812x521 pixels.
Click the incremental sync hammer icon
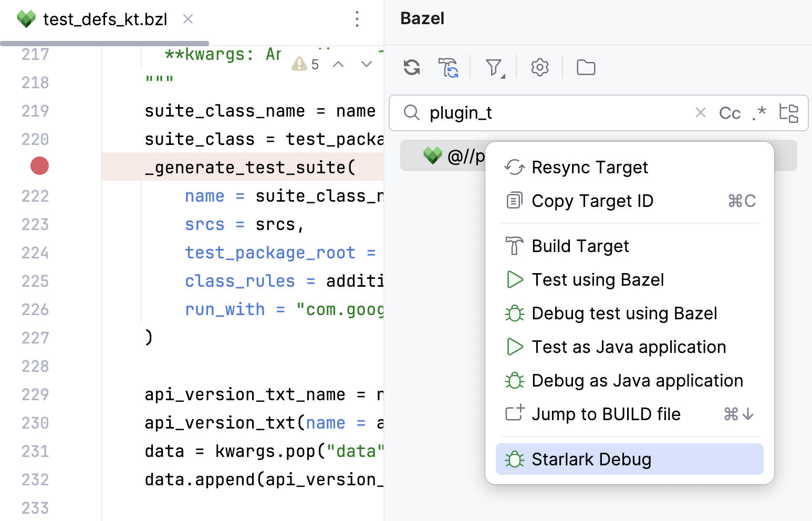coord(448,67)
